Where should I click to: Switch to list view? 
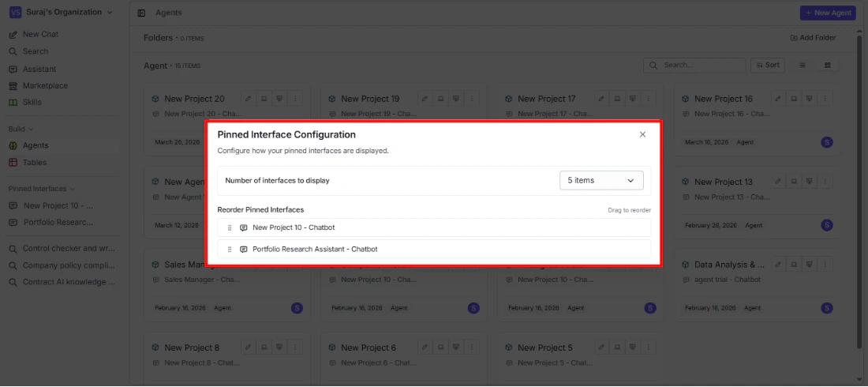[803, 66]
